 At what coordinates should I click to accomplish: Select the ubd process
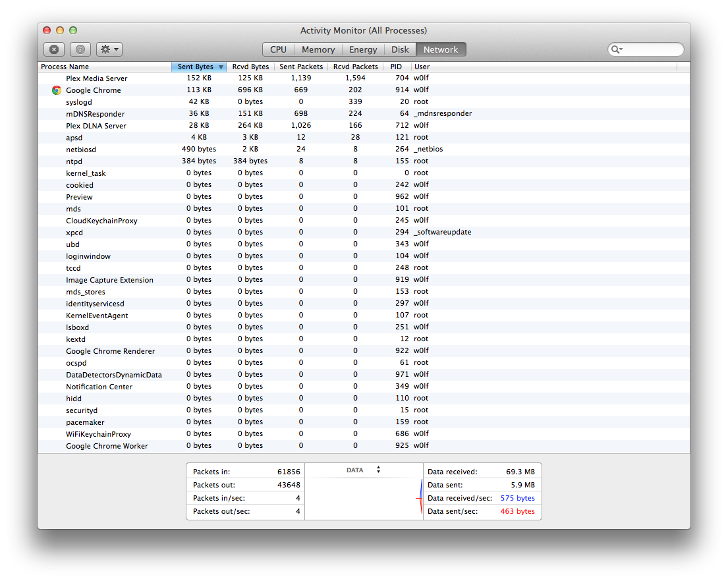point(364,244)
